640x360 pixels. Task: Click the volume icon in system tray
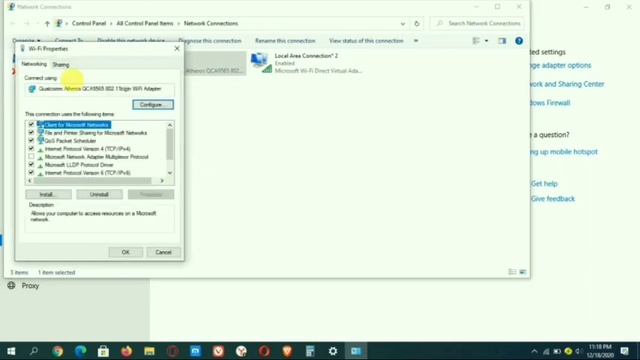coord(578,351)
